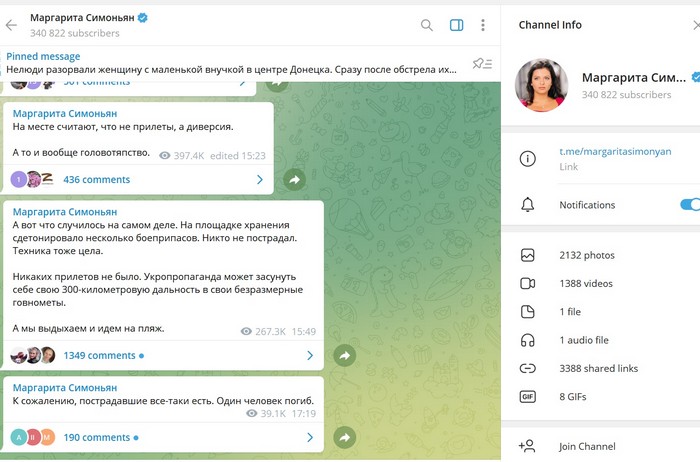
Task: Open the pinned message
Action: click(x=230, y=64)
